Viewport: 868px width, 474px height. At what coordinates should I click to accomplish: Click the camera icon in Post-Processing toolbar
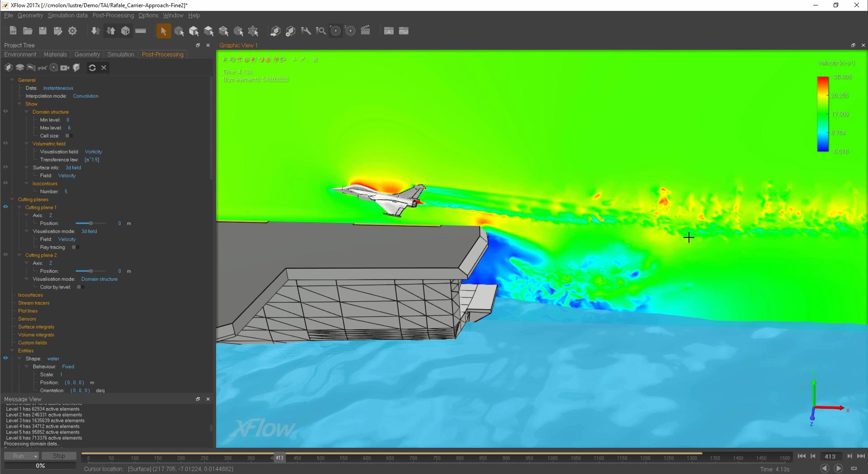[65, 67]
